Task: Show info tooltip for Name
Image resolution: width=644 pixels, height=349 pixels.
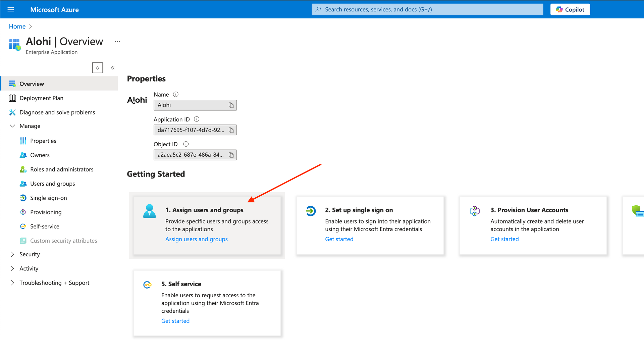Action: [176, 95]
